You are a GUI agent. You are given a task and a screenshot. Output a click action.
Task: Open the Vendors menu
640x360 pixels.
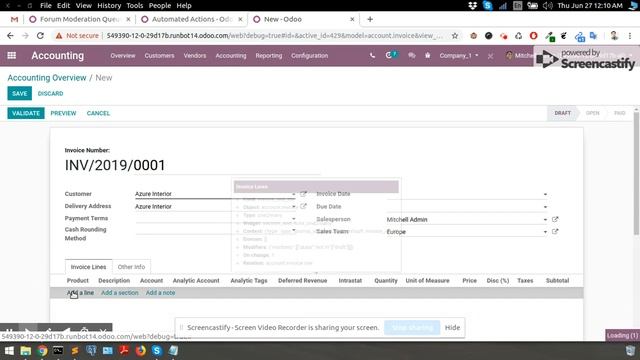195,56
